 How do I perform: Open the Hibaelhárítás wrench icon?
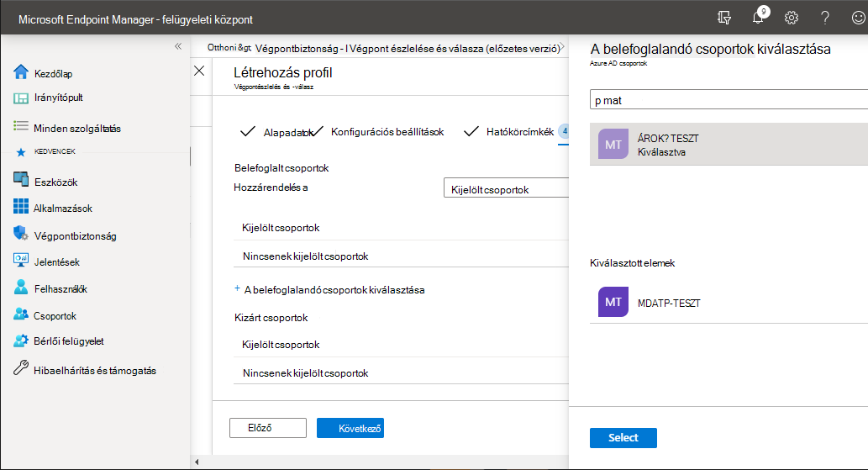click(21, 367)
